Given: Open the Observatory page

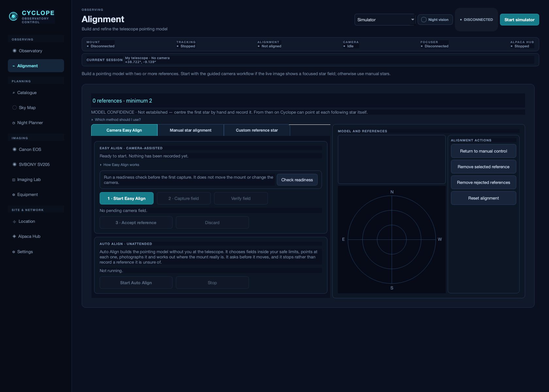Looking at the screenshot, I should tap(36, 51).
